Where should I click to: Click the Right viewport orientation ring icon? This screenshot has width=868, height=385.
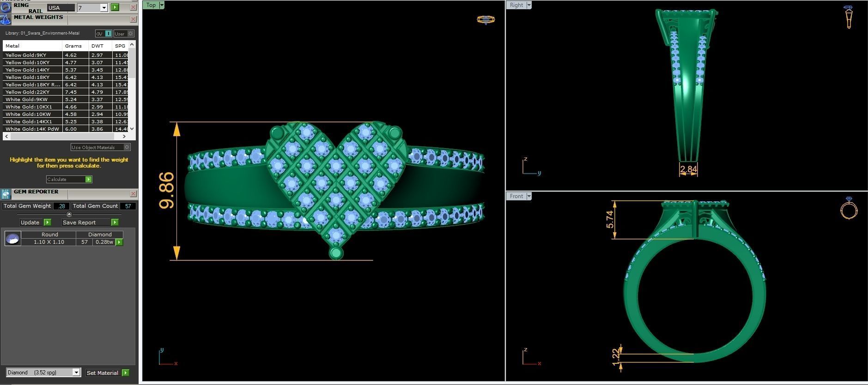849,17
